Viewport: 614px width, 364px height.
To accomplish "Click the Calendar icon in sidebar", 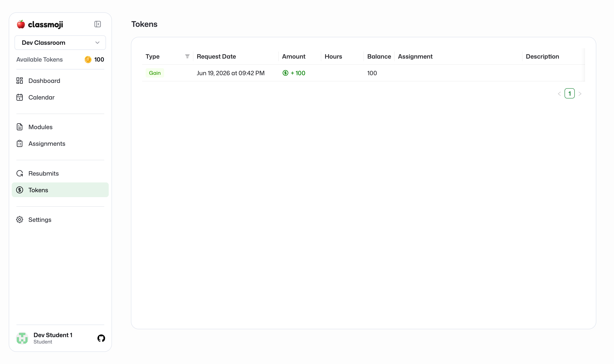I will tap(20, 97).
